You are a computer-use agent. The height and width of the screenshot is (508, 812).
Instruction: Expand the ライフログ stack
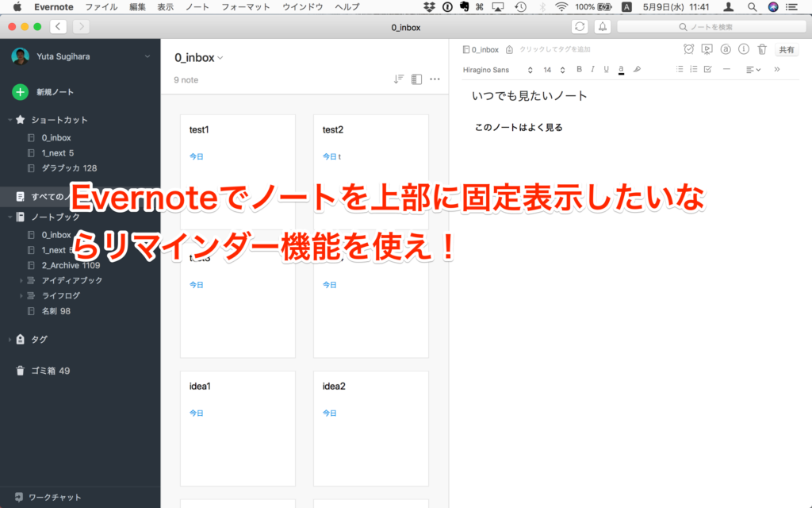point(21,296)
